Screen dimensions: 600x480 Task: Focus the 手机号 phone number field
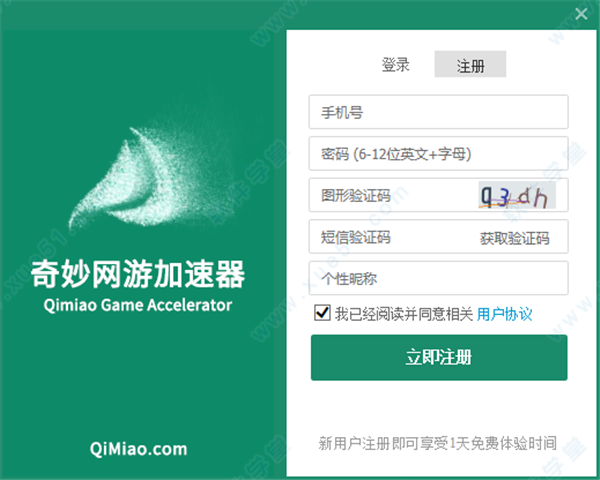[x=439, y=112]
